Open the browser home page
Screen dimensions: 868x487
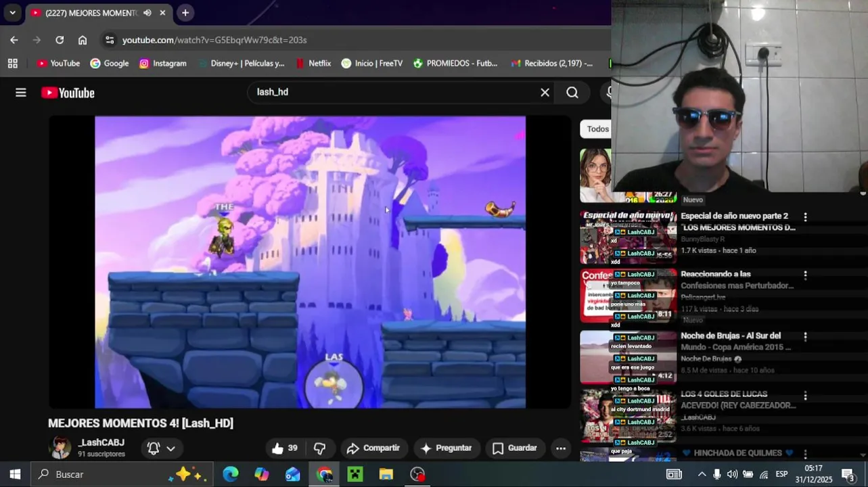click(x=83, y=40)
